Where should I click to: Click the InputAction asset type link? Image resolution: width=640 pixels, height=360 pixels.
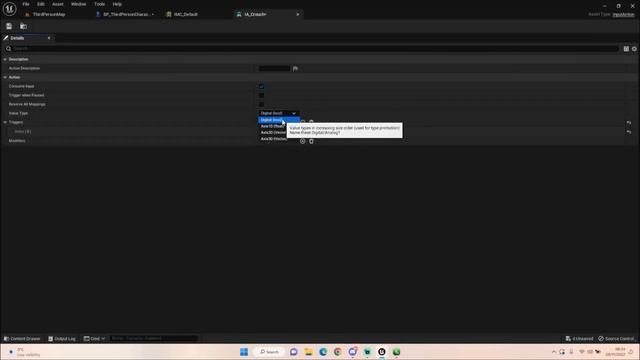click(624, 15)
